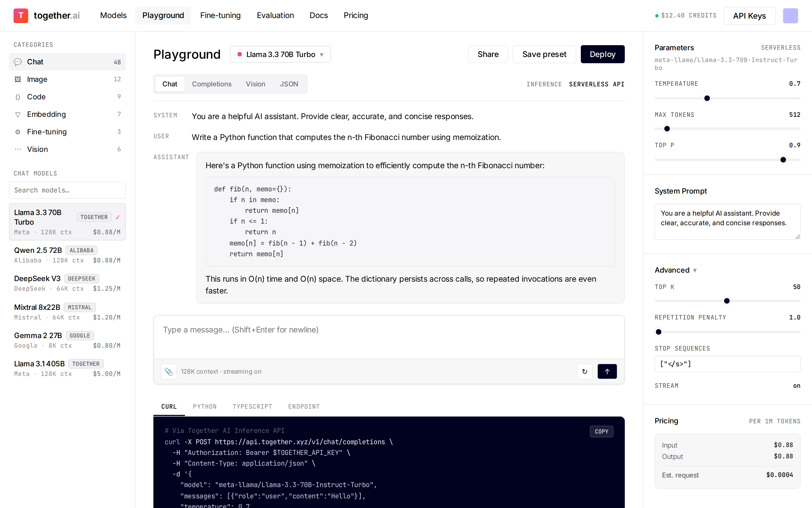Click the Deploy button
The height and width of the screenshot is (508, 812).
[x=602, y=54]
